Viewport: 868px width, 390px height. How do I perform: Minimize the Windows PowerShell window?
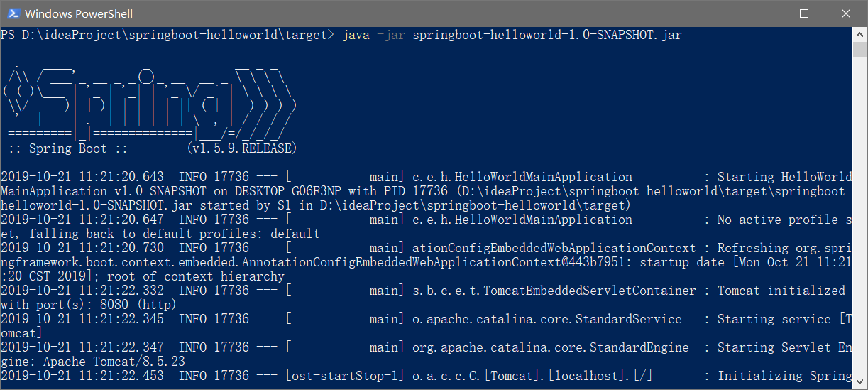(x=762, y=13)
